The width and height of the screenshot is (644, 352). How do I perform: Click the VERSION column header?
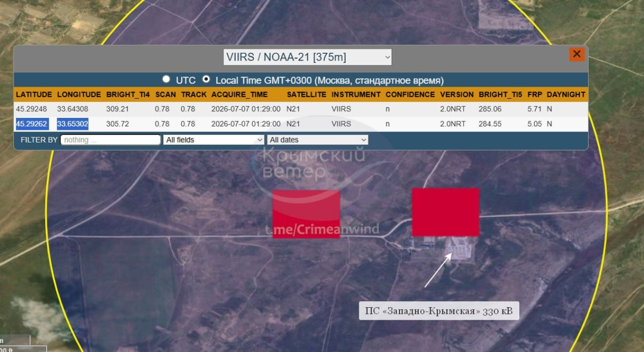tap(457, 94)
